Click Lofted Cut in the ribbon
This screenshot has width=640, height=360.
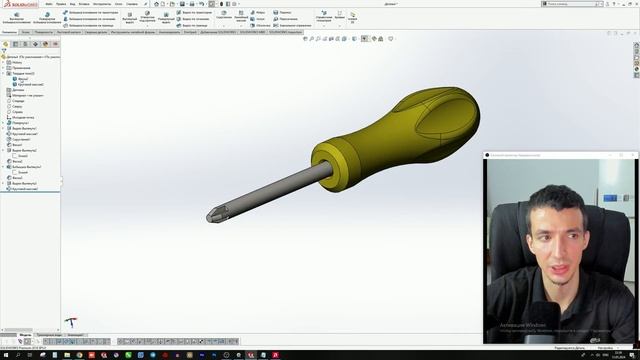pos(193,19)
